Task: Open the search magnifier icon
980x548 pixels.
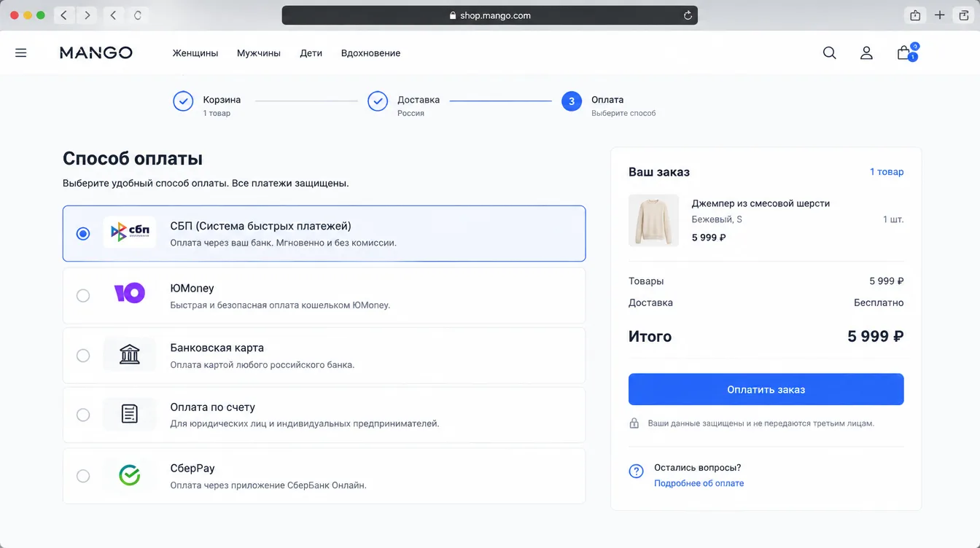Action: click(829, 52)
